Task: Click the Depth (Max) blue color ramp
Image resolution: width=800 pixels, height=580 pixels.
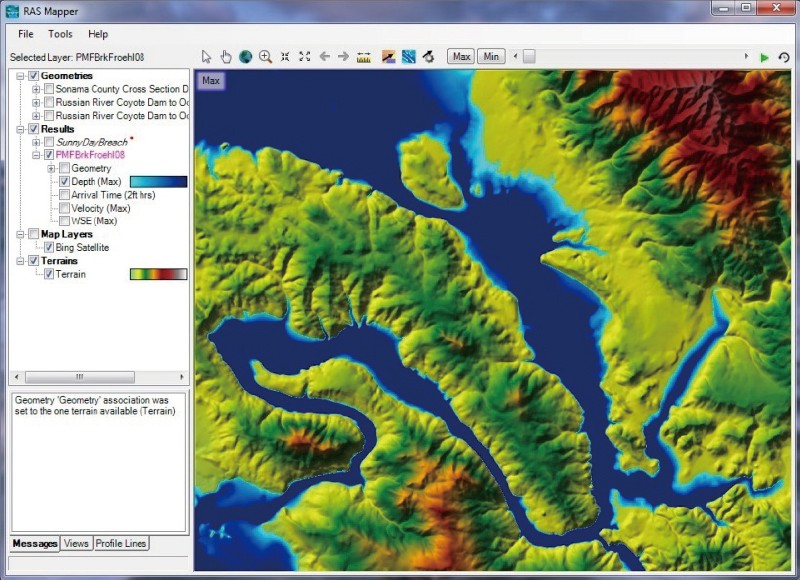Action: point(158,182)
